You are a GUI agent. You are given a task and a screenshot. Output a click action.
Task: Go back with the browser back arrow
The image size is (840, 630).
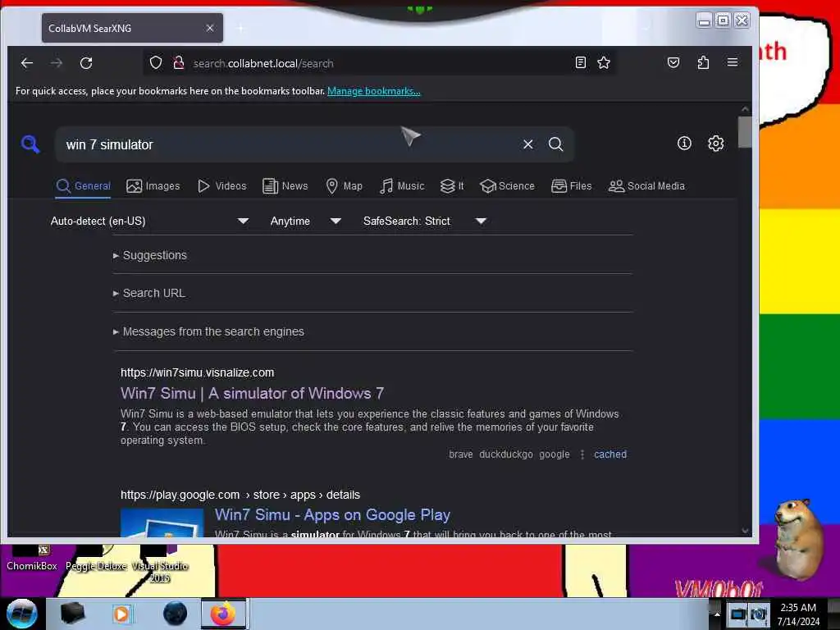click(x=27, y=63)
